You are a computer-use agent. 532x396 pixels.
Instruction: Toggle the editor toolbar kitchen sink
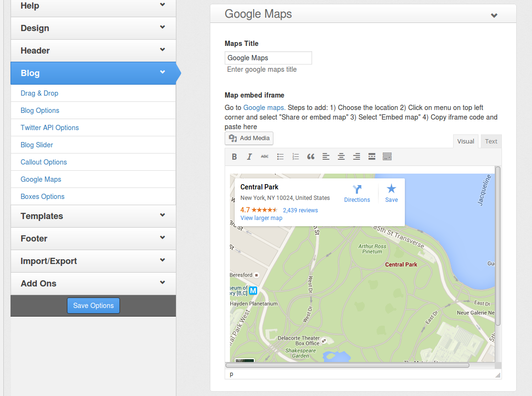(x=387, y=156)
